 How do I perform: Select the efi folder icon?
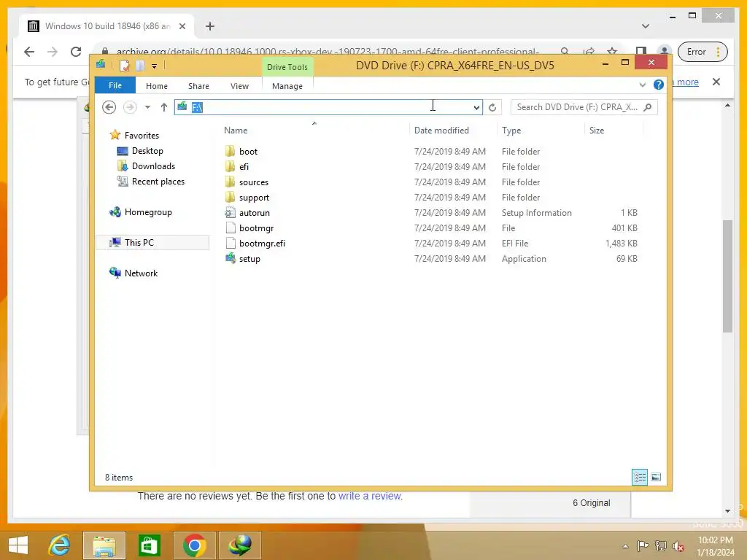230,167
